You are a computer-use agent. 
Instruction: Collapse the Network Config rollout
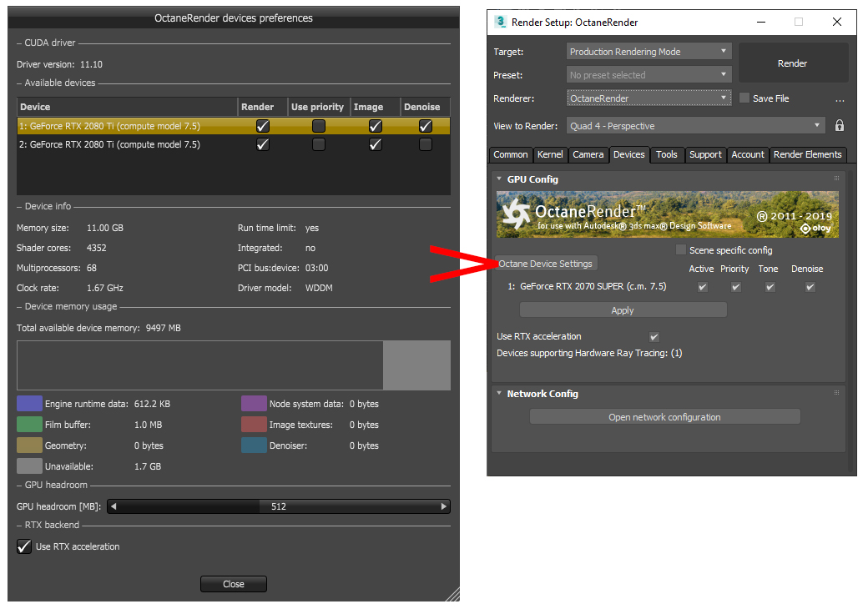click(x=499, y=393)
